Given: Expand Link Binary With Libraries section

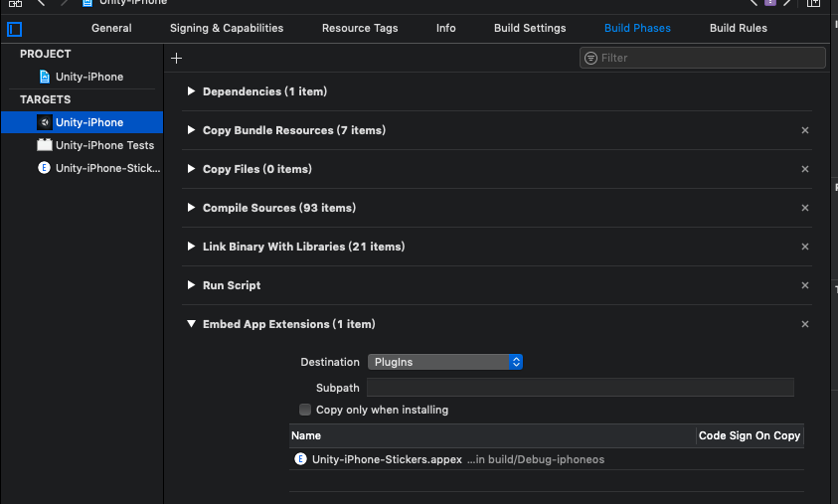Looking at the screenshot, I should point(191,247).
